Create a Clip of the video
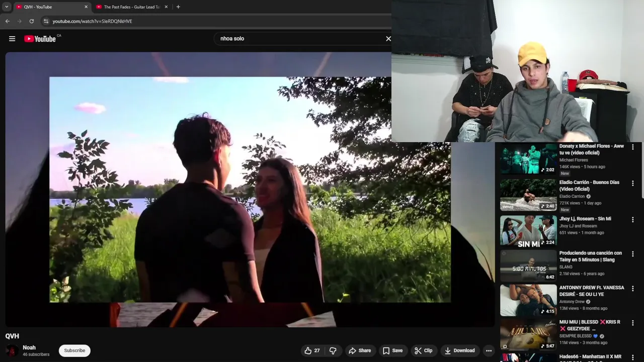The height and width of the screenshot is (362, 644). (x=423, y=350)
